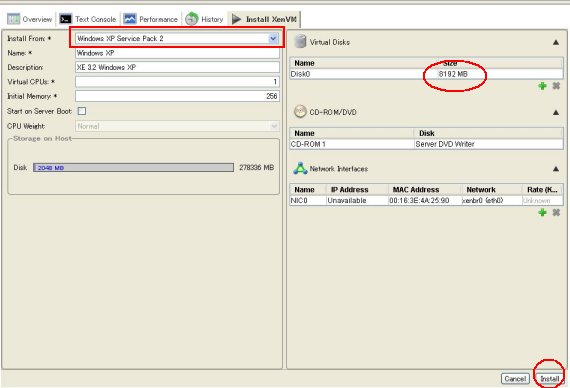The height and width of the screenshot is (388, 570).
Task: Add a virtual disk with green plus
Action: click(542, 86)
